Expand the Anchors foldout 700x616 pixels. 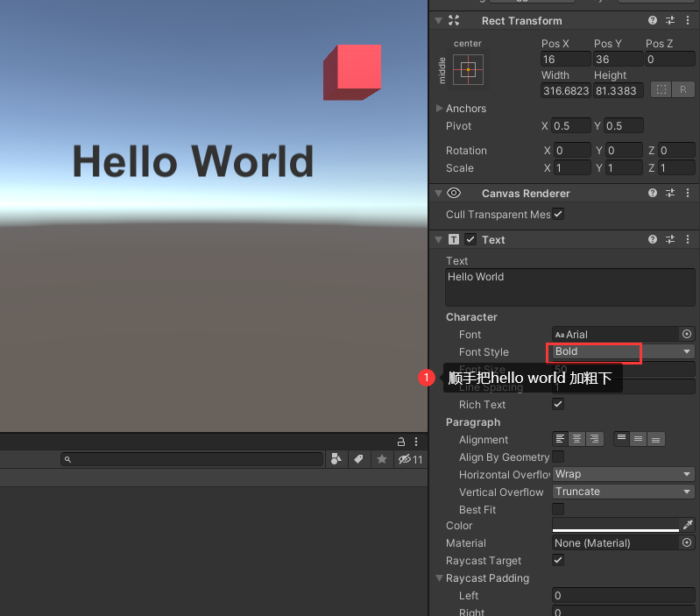(x=439, y=108)
